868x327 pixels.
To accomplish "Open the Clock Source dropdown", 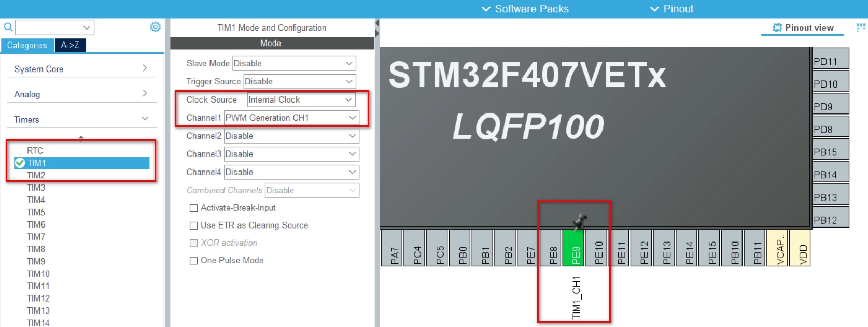I will (301, 99).
